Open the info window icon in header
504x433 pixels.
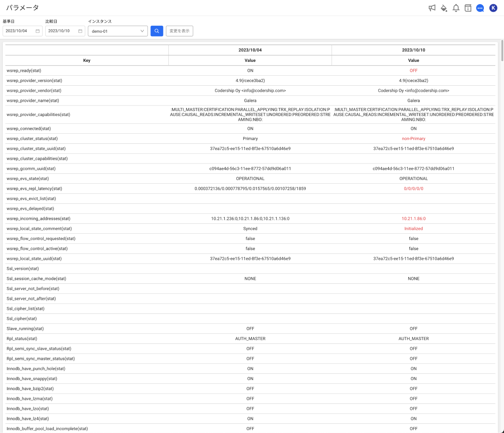click(x=468, y=8)
